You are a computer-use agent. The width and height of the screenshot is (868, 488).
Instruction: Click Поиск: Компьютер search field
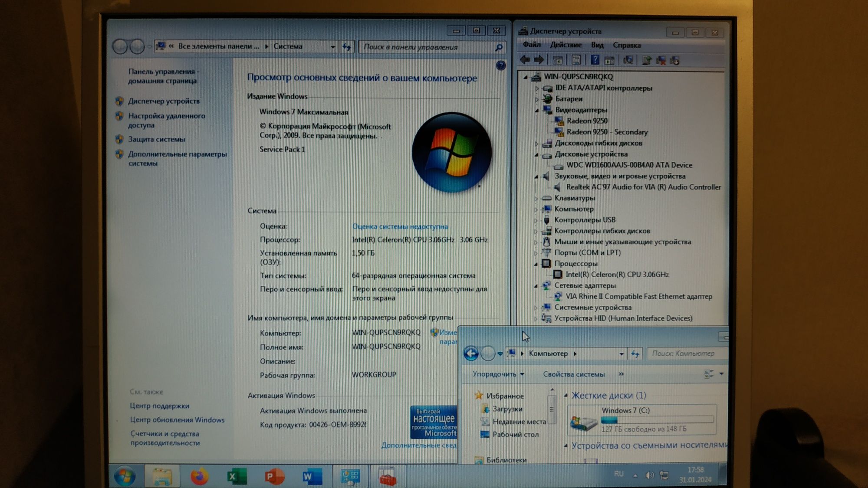[687, 354]
